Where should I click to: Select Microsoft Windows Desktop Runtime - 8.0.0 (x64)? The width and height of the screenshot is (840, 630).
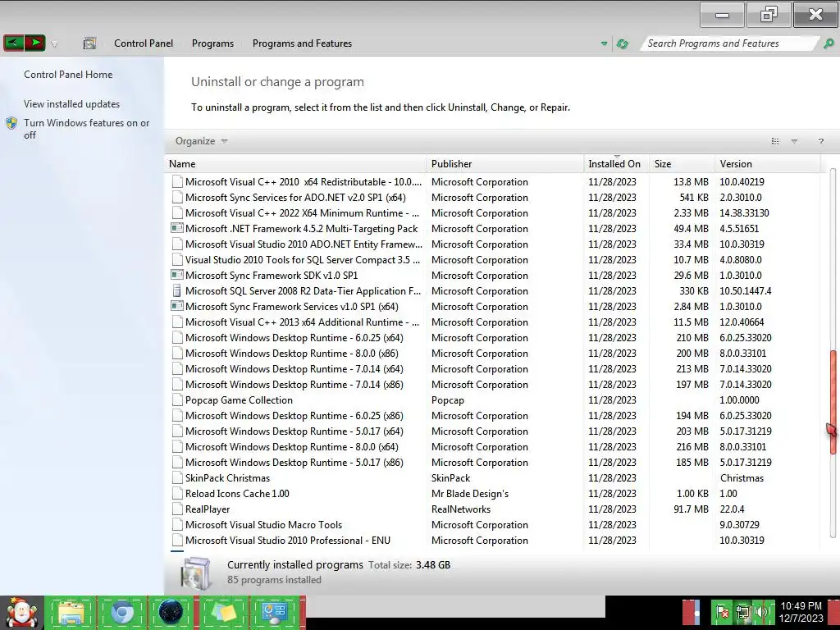pyautogui.click(x=493, y=446)
